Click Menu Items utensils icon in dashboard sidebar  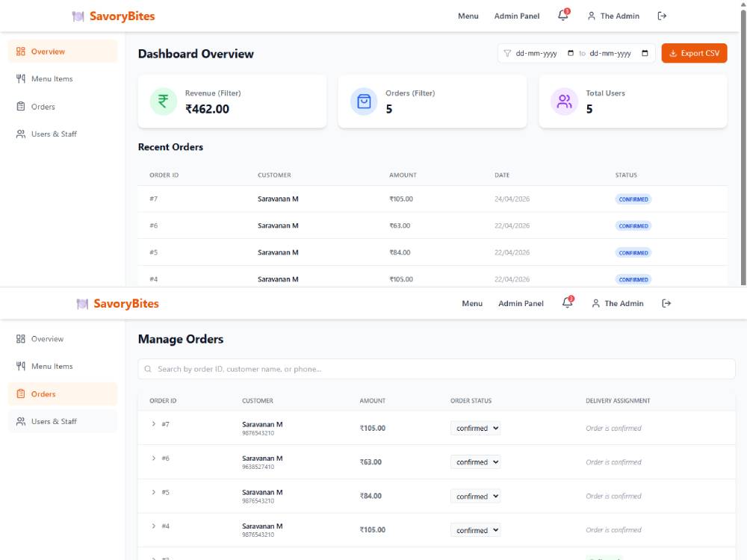pyautogui.click(x=20, y=78)
